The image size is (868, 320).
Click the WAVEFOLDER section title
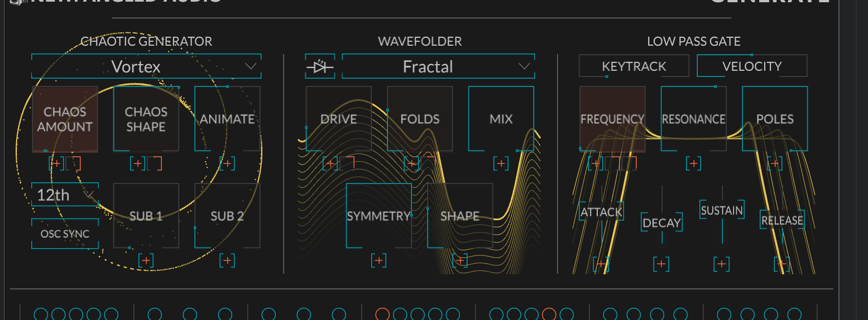click(x=420, y=41)
